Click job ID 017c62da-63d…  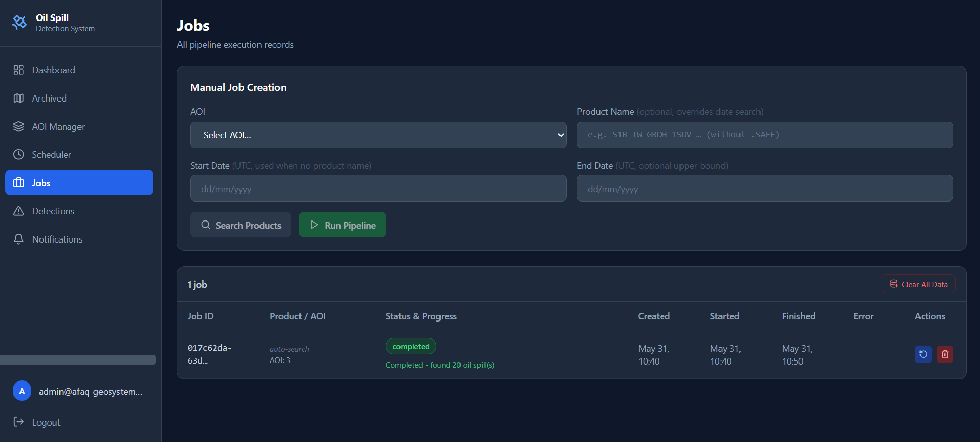point(209,354)
